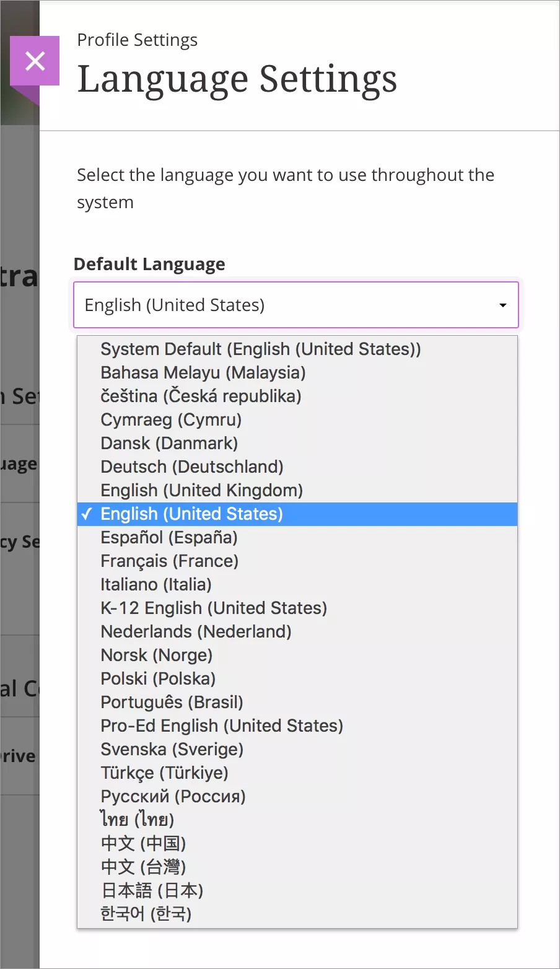Choose Français (France) from the dropdown
This screenshot has height=969, width=560.
(x=170, y=561)
